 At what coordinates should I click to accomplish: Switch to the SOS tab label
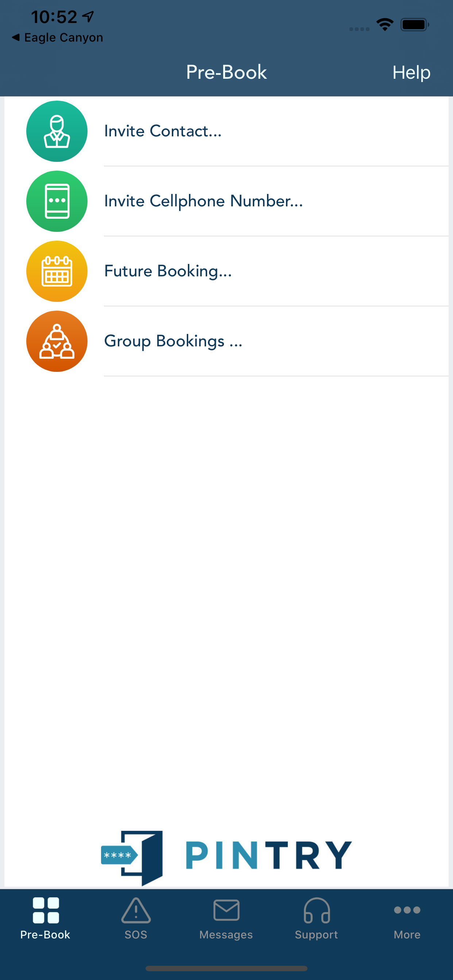tap(136, 935)
